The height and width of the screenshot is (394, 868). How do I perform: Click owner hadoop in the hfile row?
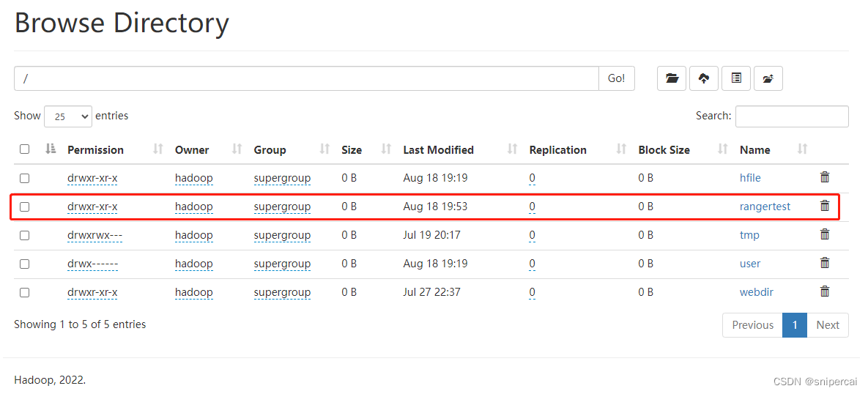[x=194, y=178]
